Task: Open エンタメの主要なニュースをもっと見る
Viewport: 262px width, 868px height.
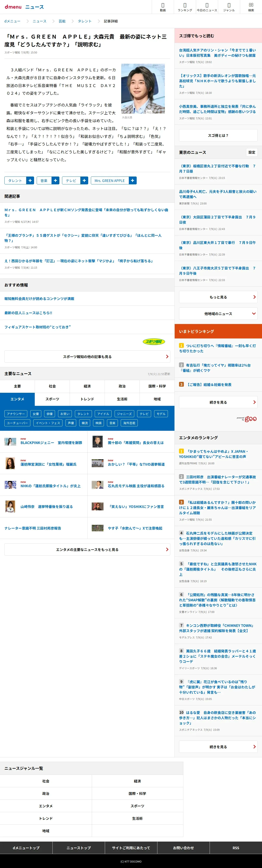Action: pos(87,550)
